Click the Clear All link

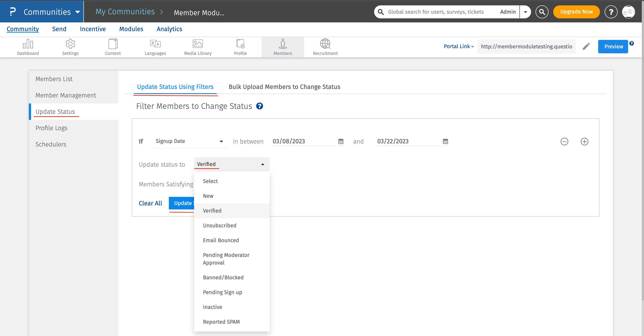[150, 203]
